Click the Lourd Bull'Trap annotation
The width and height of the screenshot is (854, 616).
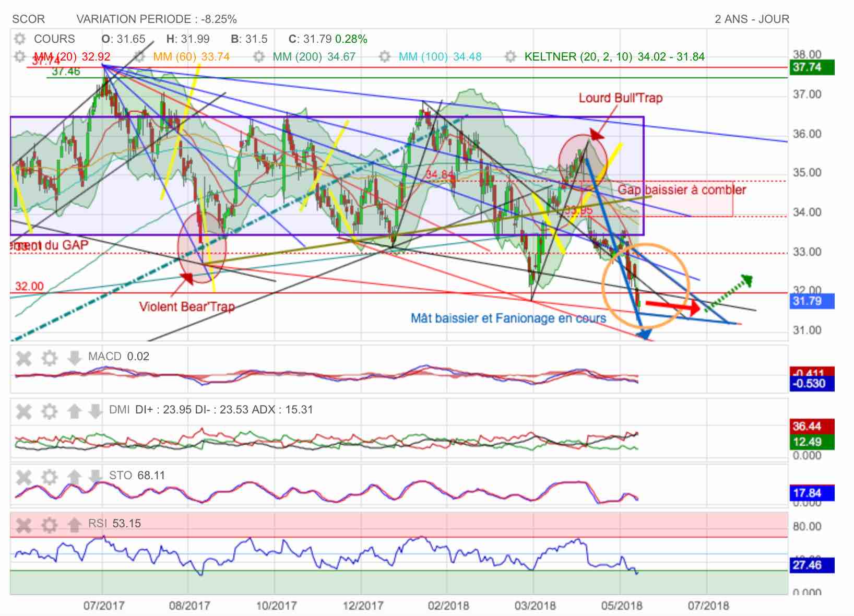[x=621, y=98]
